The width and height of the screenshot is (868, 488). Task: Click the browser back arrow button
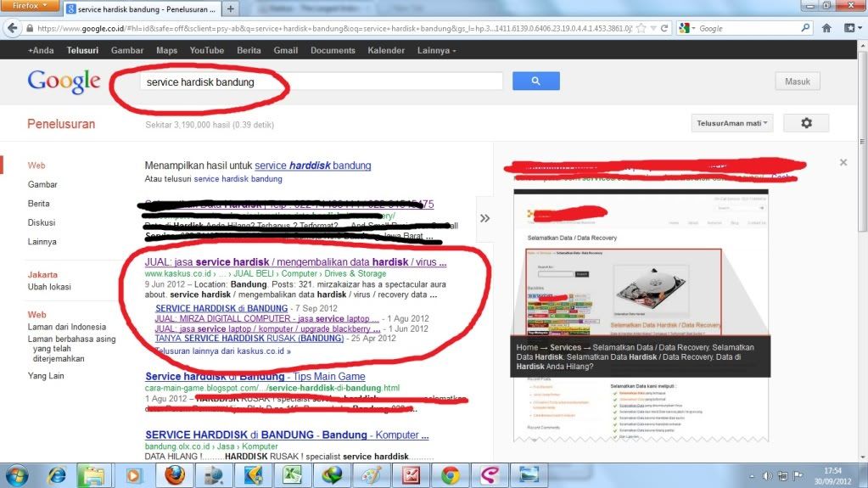[x=14, y=28]
